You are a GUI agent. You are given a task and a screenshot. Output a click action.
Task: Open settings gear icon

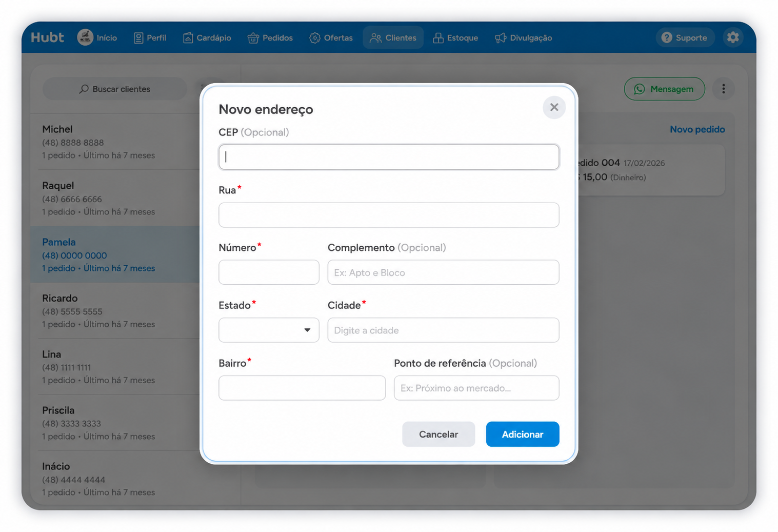coord(733,37)
